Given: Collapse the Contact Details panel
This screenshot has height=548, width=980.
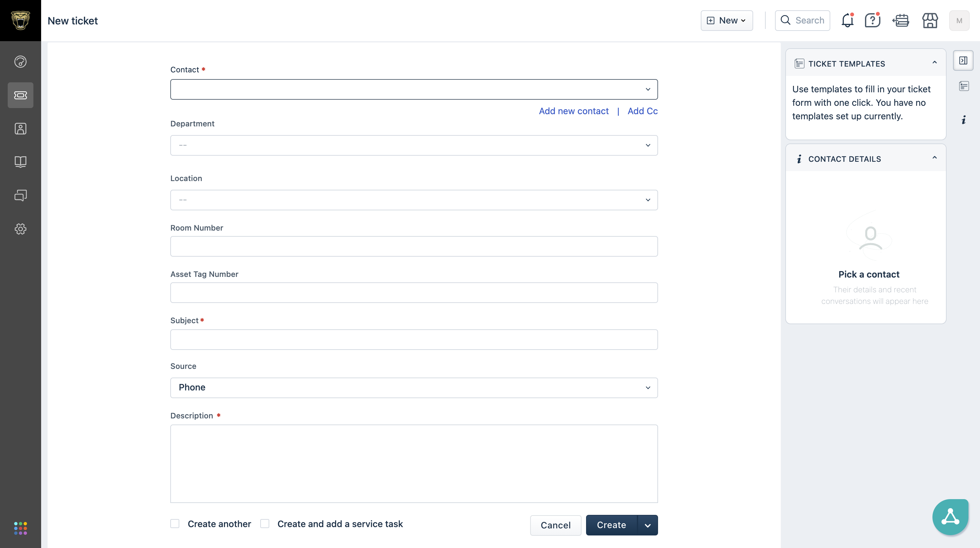Looking at the screenshot, I should [934, 158].
